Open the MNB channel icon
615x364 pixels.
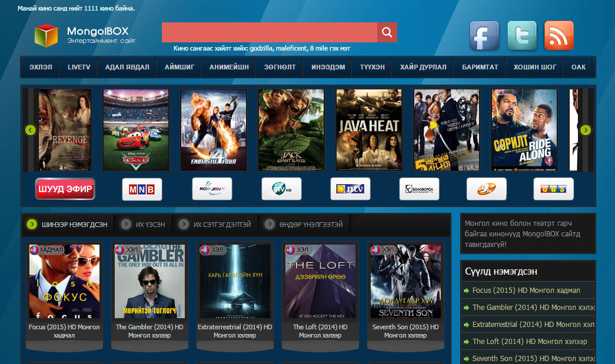click(x=142, y=189)
